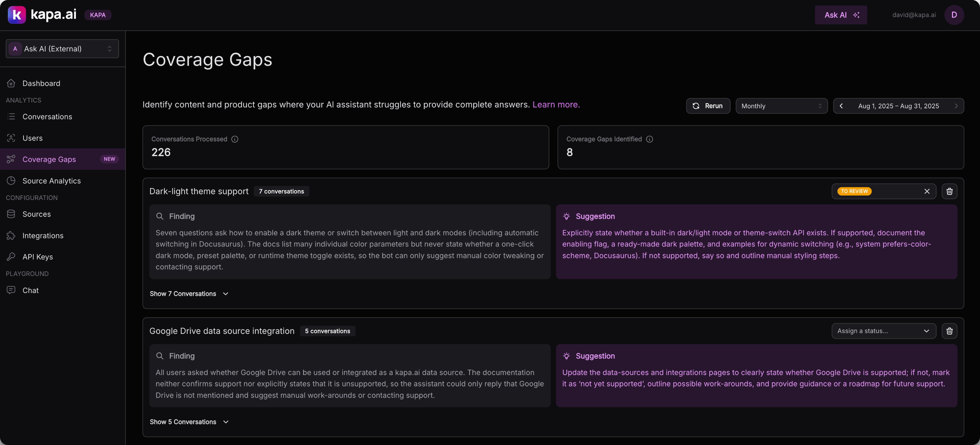Expand Show 7 Conversations
980x445 pixels.
coord(189,294)
